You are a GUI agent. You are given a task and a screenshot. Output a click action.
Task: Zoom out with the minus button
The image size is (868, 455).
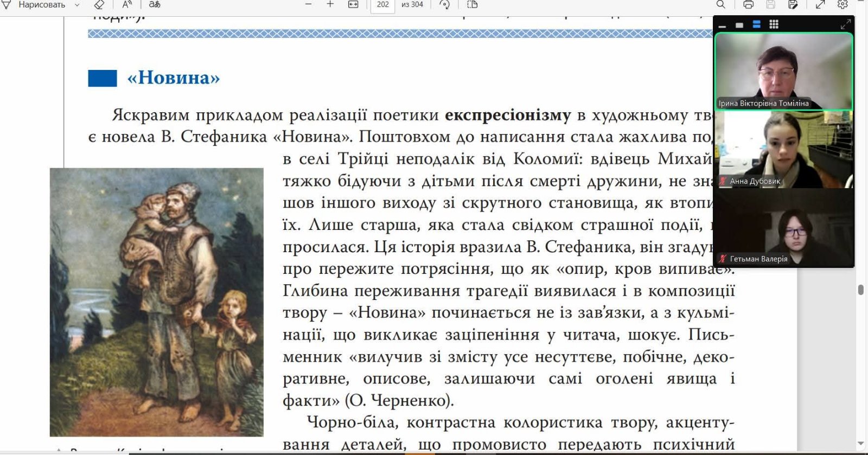coord(308,5)
